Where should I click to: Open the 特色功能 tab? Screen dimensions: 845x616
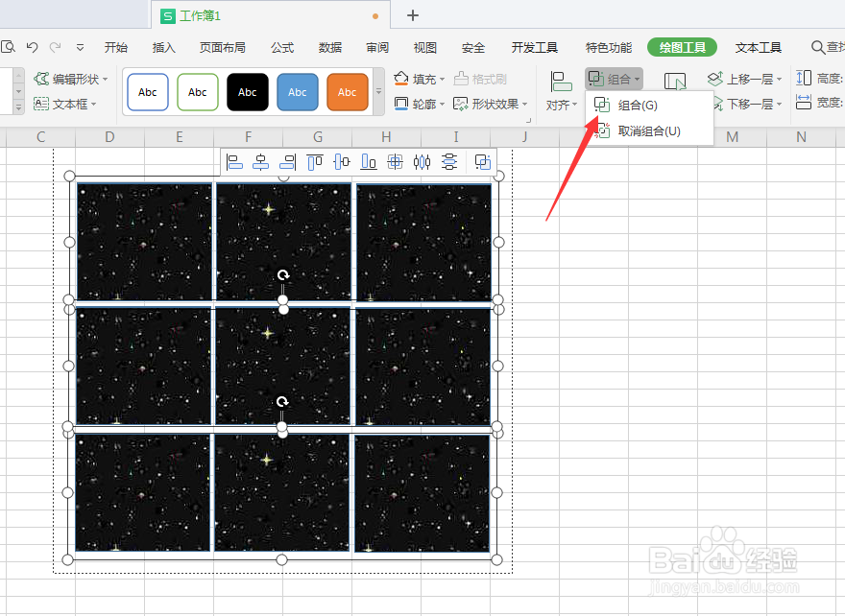(x=609, y=47)
